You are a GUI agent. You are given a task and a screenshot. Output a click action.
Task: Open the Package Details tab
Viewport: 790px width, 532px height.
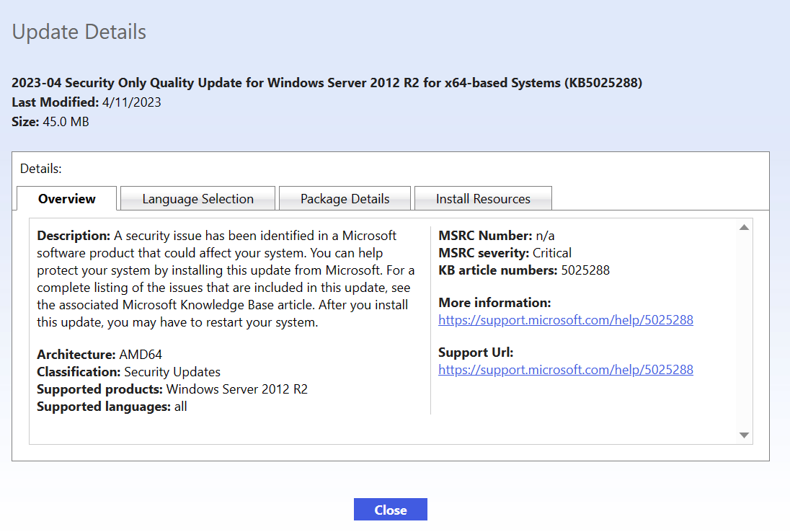(345, 198)
